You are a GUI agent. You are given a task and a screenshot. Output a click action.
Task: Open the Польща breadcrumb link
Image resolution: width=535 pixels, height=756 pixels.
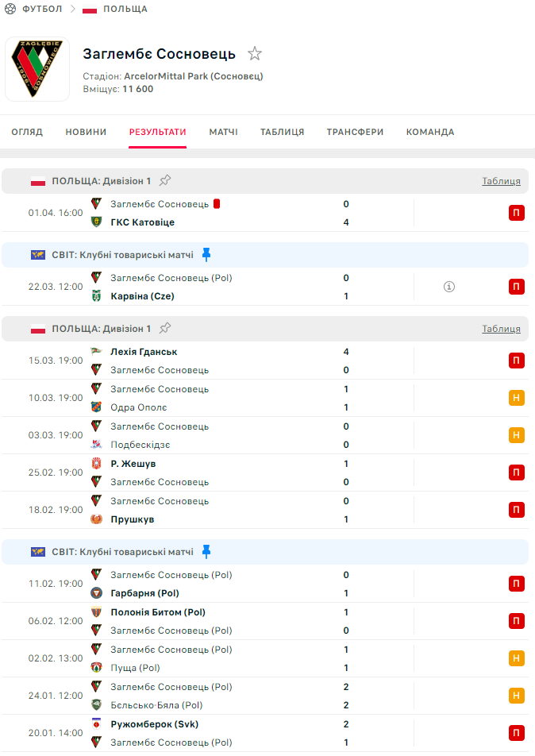pos(125,9)
